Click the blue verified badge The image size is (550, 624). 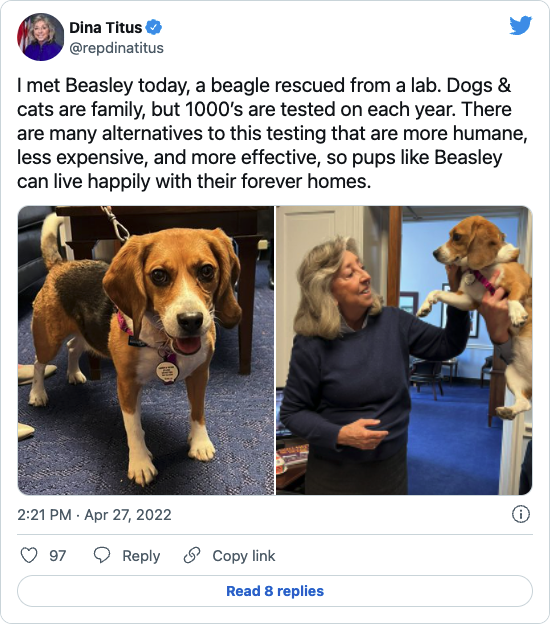click(x=154, y=27)
